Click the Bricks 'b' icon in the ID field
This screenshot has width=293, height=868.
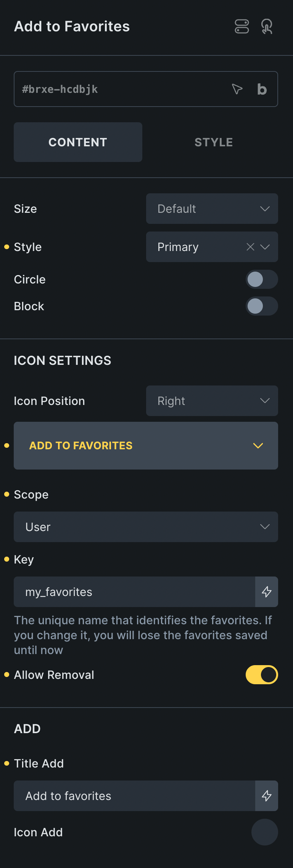[x=262, y=89]
